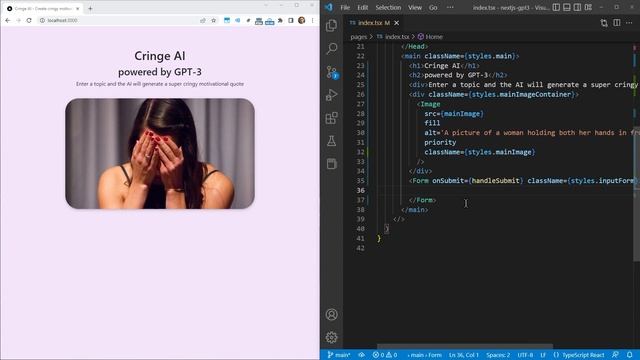Open notifications bell in status bar
The image size is (640, 360).
[x=629, y=355]
